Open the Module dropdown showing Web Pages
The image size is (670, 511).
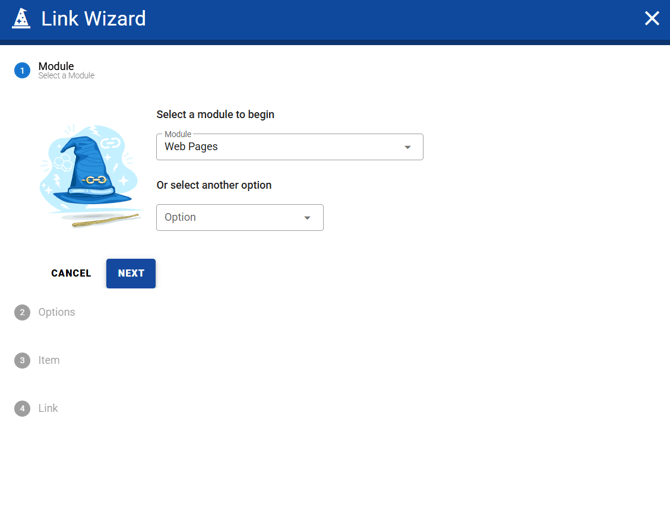(x=280, y=147)
